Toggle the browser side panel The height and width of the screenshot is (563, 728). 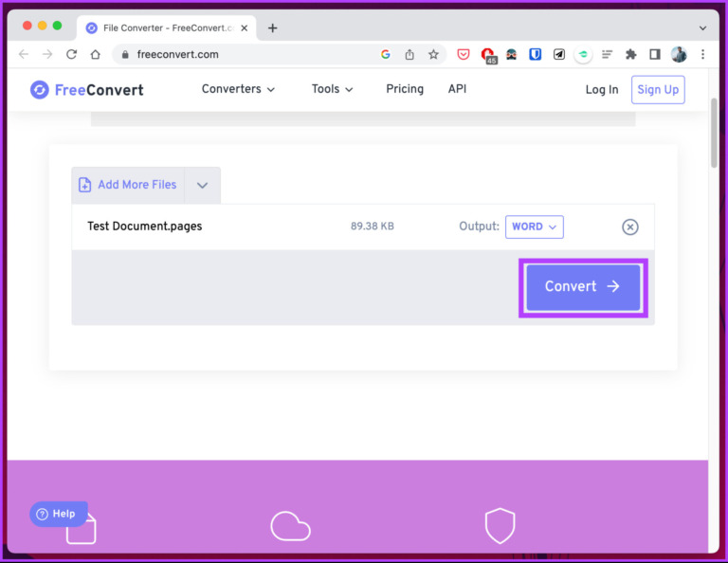coord(654,55)
